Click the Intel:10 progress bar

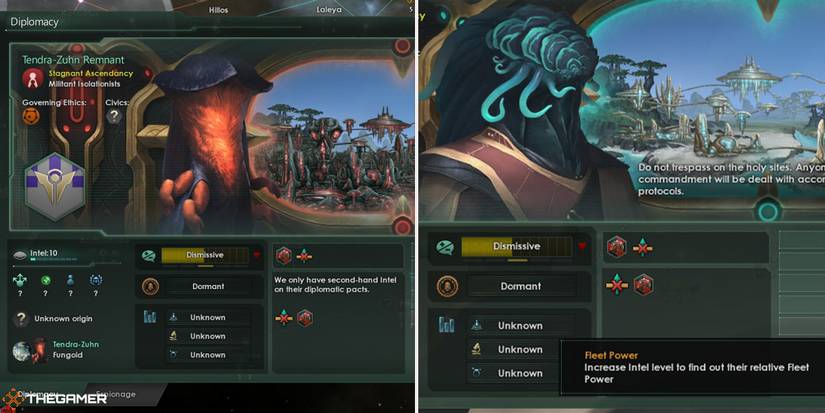(54, 260)
